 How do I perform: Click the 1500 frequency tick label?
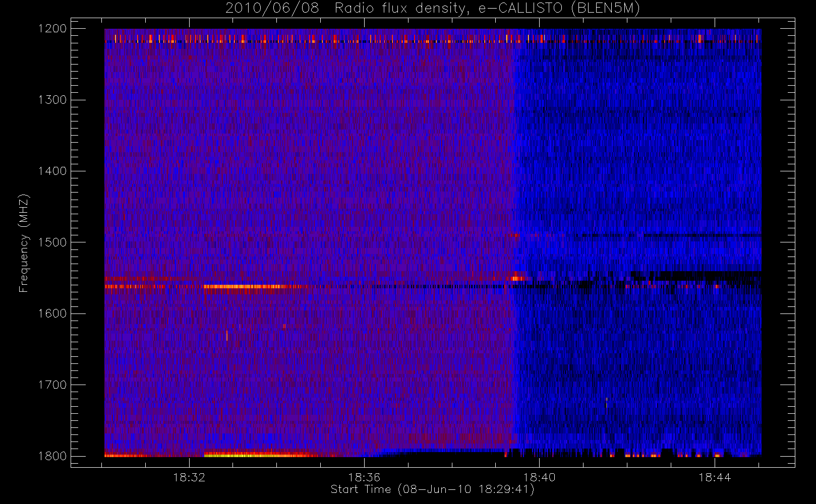(x=52, y=242)
